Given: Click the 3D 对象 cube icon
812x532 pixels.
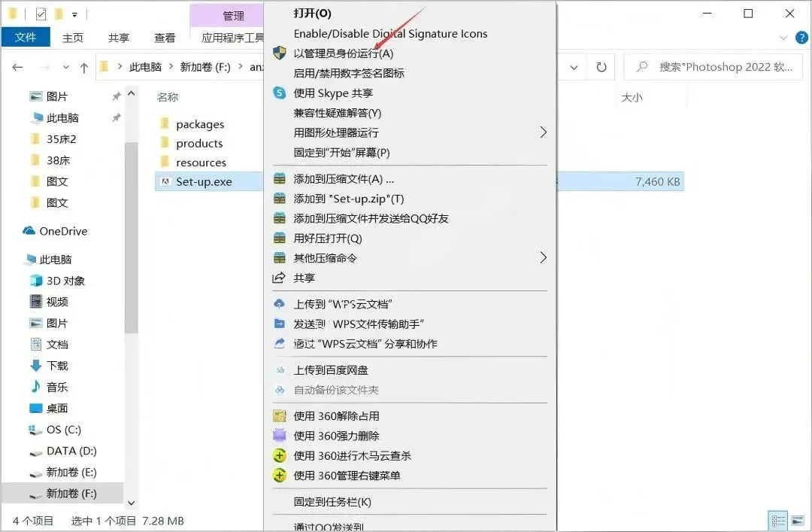Looking at the screenshot, I should click(36, 281).
